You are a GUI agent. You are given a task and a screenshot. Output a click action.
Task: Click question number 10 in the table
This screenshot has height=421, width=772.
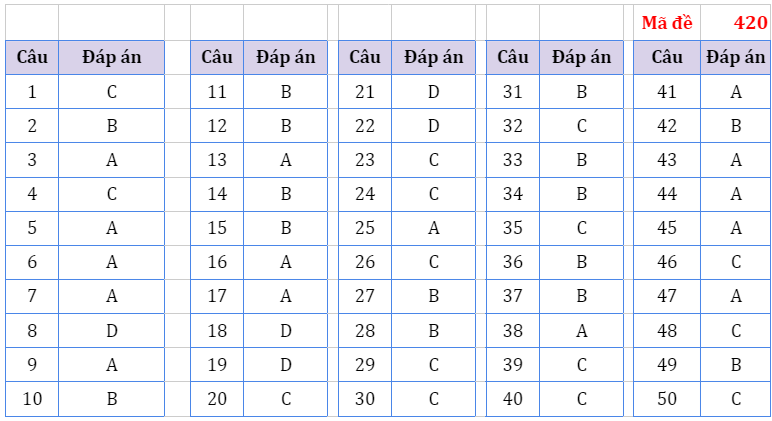pyautogui.click(x=32, y=399)
